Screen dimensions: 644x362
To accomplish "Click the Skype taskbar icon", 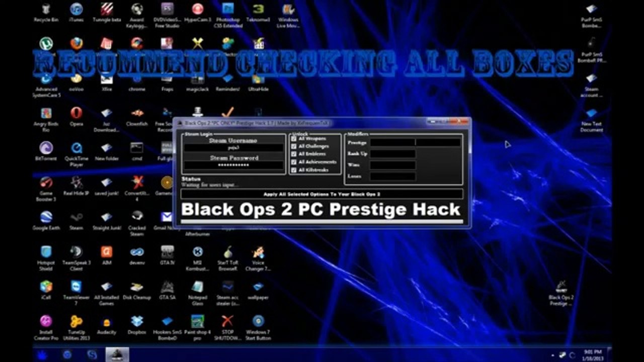I will click(92, 354).
